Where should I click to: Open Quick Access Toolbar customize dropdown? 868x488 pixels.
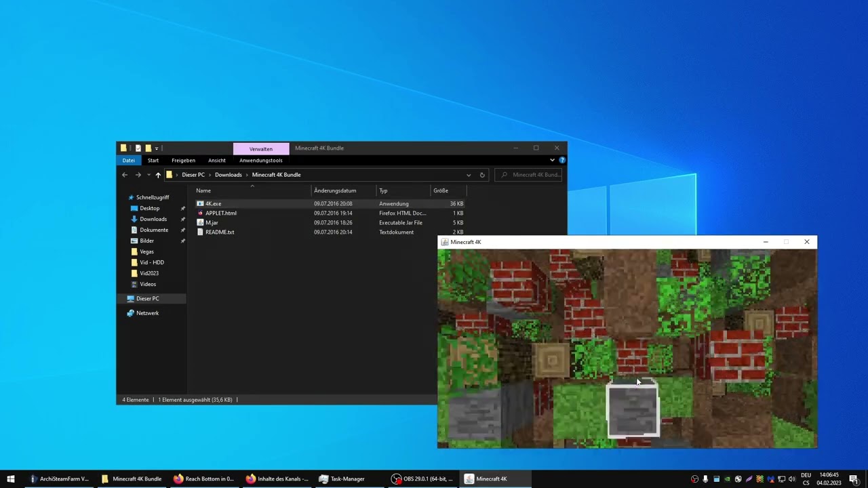pos(157,148)
